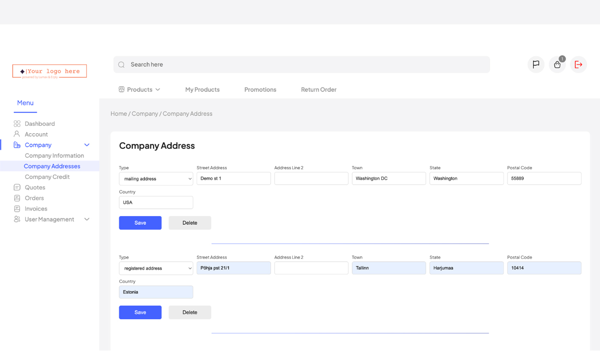Open the mailing address type dropdown
This screenshot has width=600, height=364.
tap(156, 179)
